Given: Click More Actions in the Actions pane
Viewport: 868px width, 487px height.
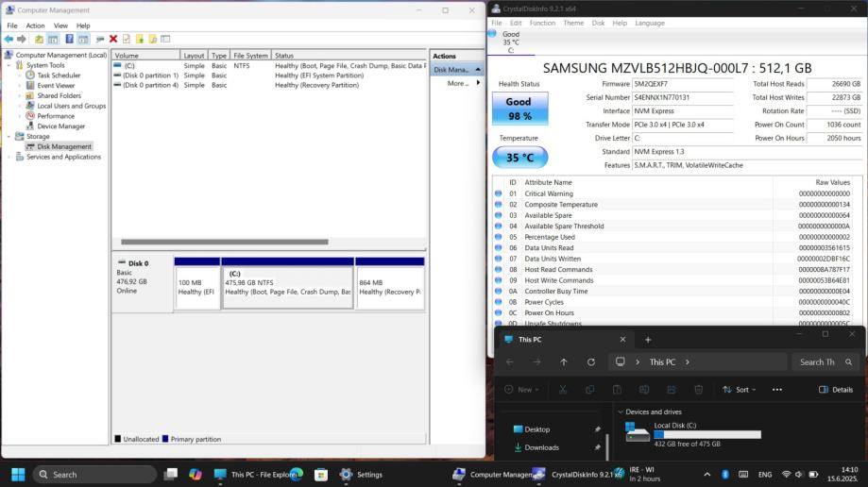Looking at the screenshot, I should point(457,83).
